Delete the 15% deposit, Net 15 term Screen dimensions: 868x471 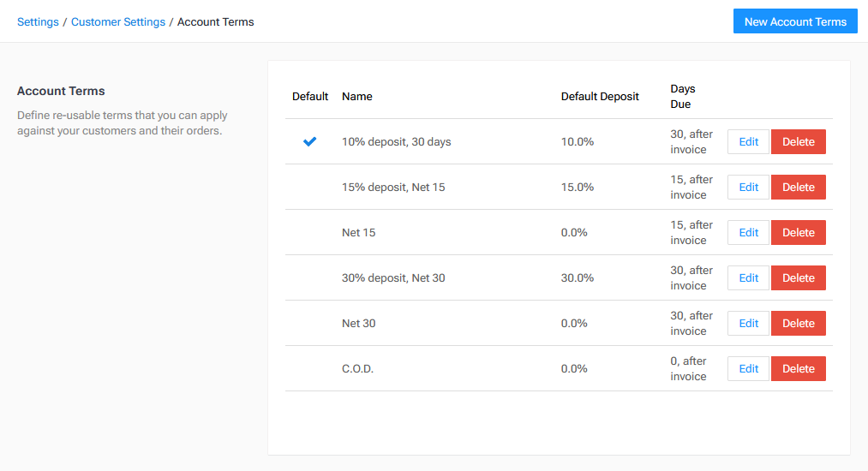(x=798, y=188)
